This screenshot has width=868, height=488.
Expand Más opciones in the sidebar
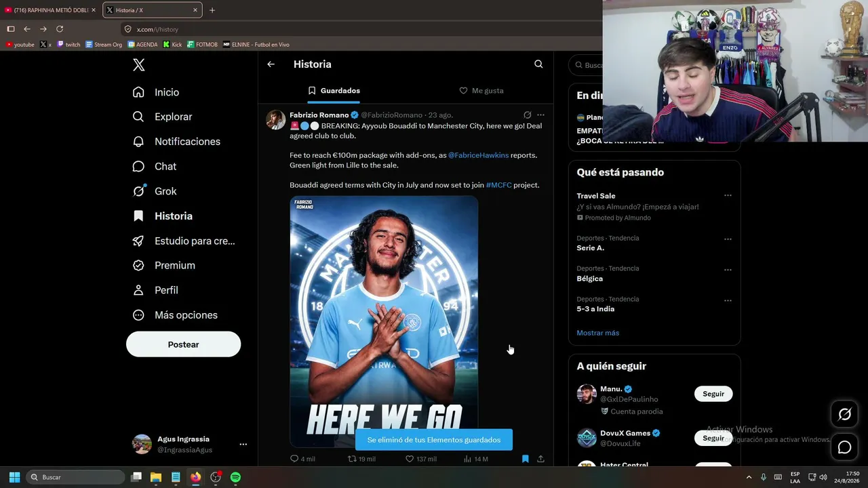pyautogui.click(x=175, y=315)
